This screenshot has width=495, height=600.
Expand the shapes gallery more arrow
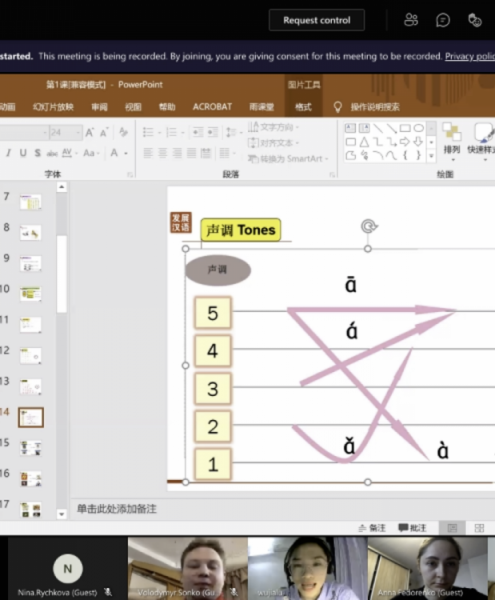pos(431,156)
